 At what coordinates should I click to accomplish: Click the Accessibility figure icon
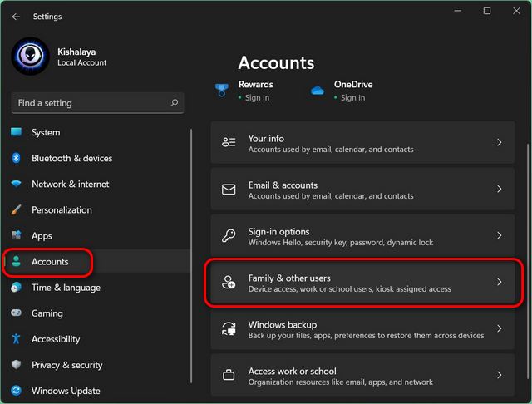tap(16, 339)
